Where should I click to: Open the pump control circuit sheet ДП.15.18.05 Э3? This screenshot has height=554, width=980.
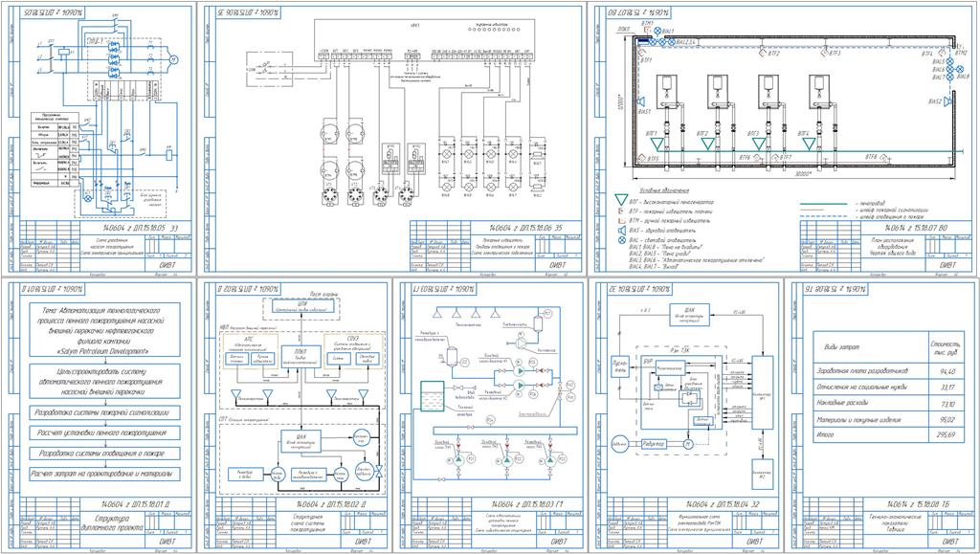tap(98, 138)
